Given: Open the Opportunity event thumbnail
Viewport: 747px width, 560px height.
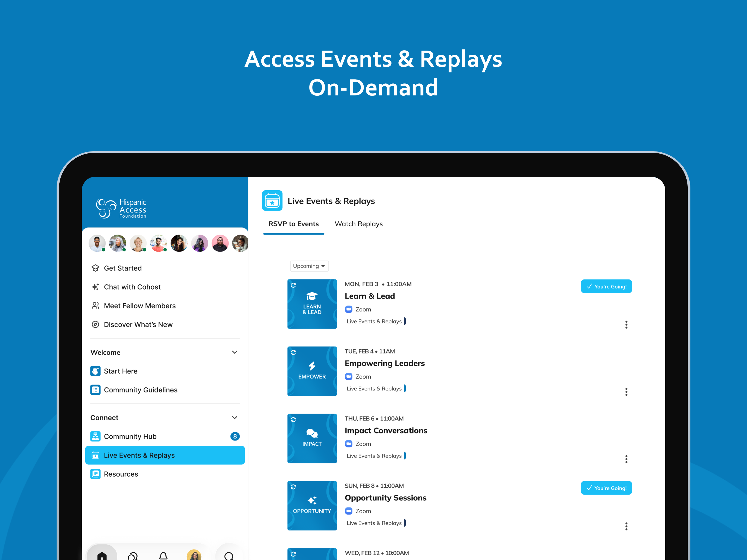Looking at the screenshot, I should pyautogui.click(x=312, y=505).
